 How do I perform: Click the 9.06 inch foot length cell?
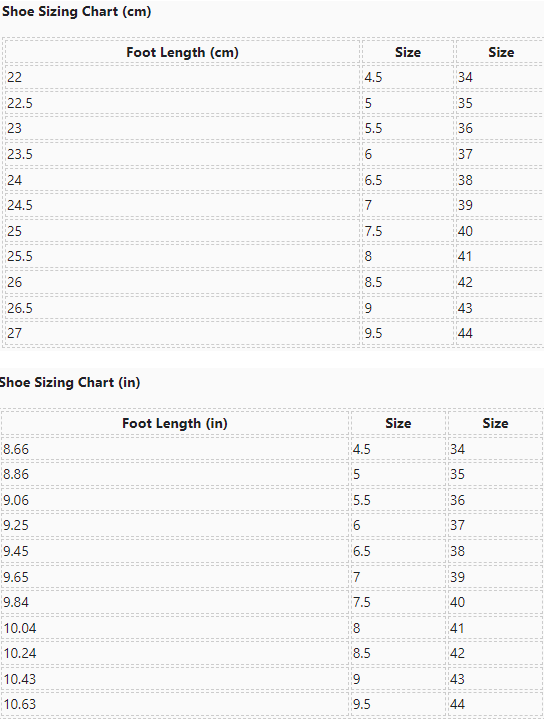[175, 500]
